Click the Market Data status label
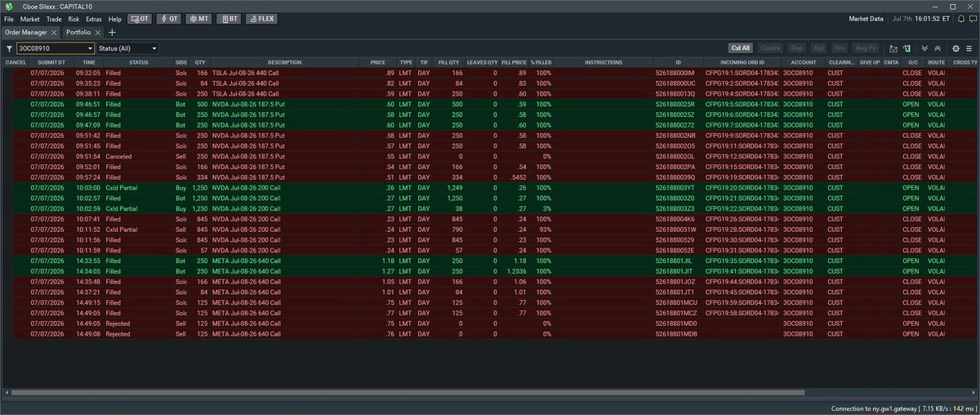 point(867,18)
